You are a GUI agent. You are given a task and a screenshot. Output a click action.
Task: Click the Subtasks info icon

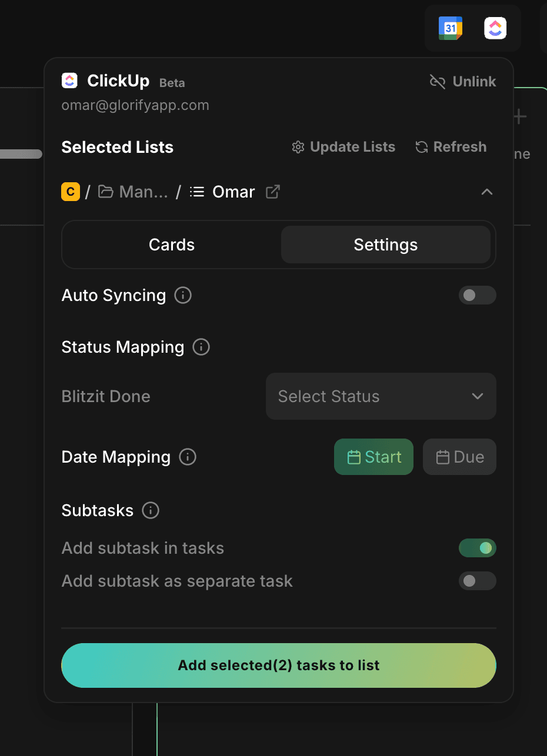click(x=151, y=510)
